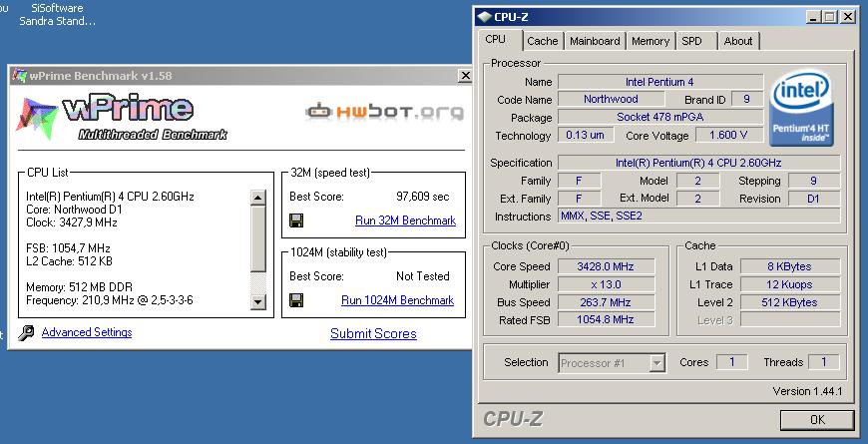The image size is (868, 444).
Task: Click the Package value 'Socket 478 mPGA'
Action: 660,118
